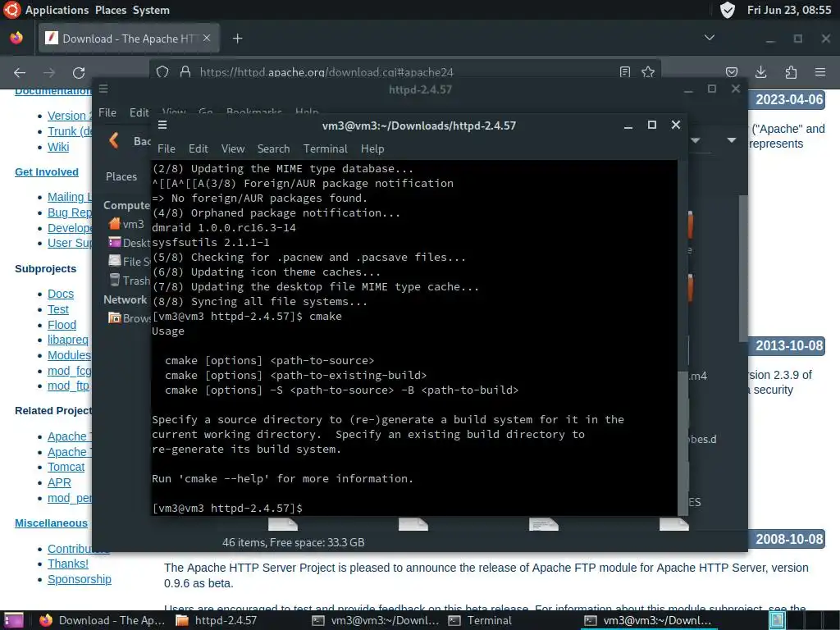The width and height of the screenshot is (840, 630).
Task: Open the terminal Edit menu
Action: (x=199, y=149)
